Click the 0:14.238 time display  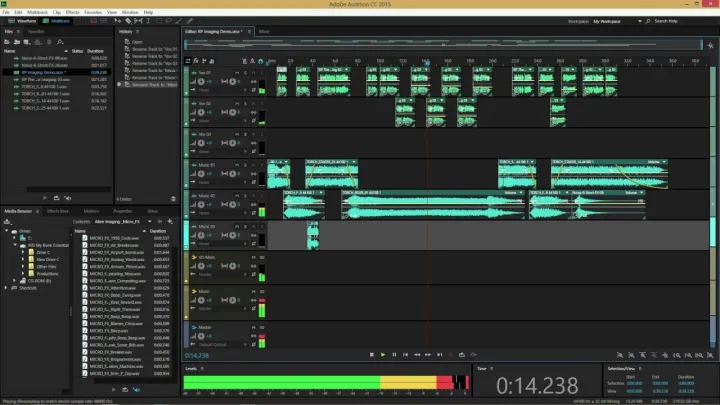[x=537, y=385]
